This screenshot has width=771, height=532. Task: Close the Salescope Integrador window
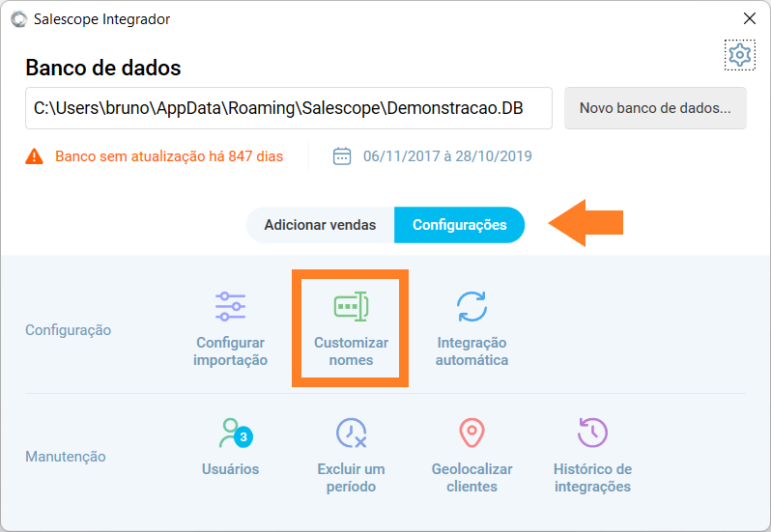[750, 19]
